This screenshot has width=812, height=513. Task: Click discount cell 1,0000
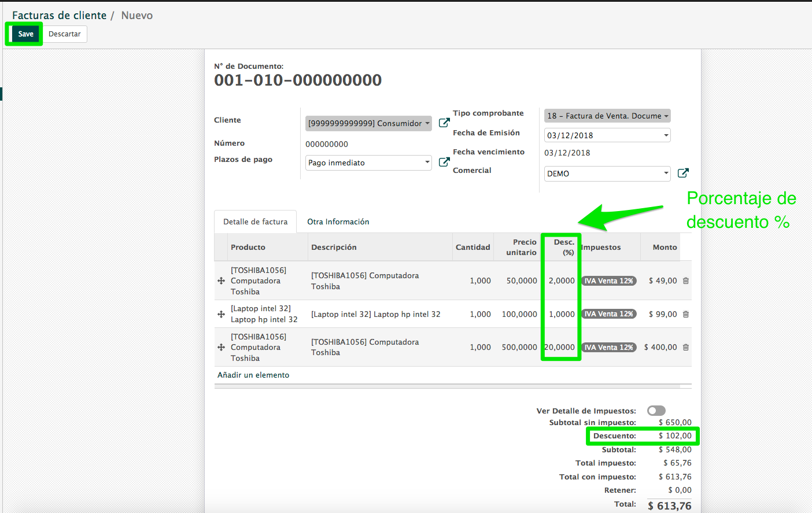(x=562, y=314)
